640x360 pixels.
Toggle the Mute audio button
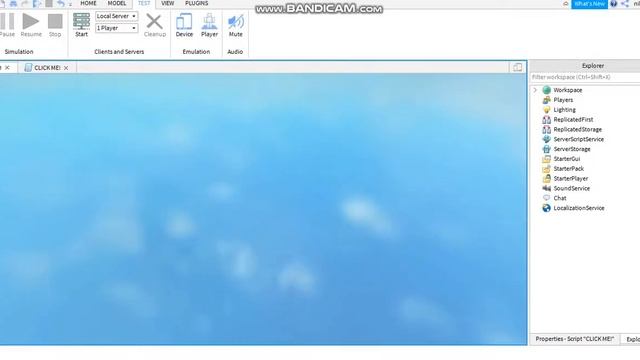tap(236, 25)
